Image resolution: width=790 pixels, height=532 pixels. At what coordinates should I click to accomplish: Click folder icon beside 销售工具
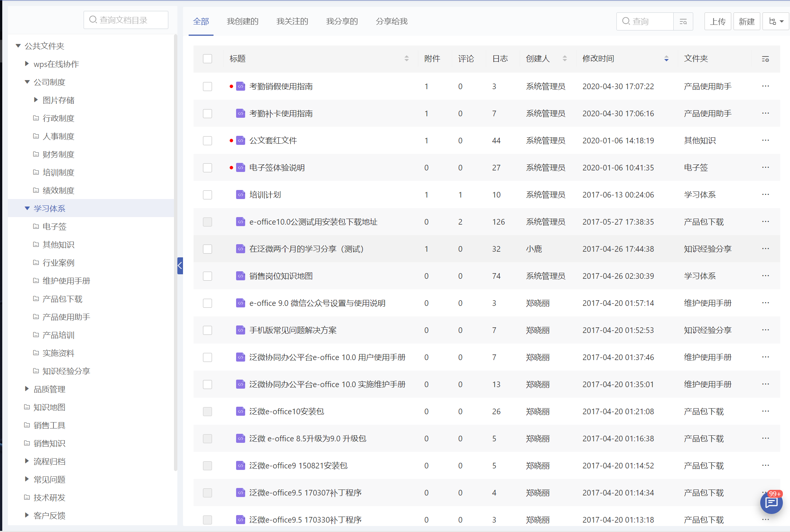(27, 425)
